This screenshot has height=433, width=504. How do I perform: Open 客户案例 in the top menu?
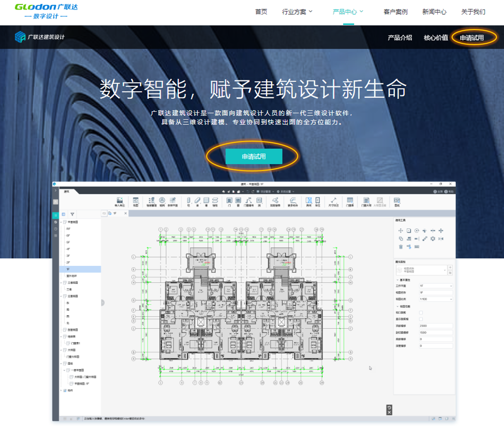click(396, 12)
